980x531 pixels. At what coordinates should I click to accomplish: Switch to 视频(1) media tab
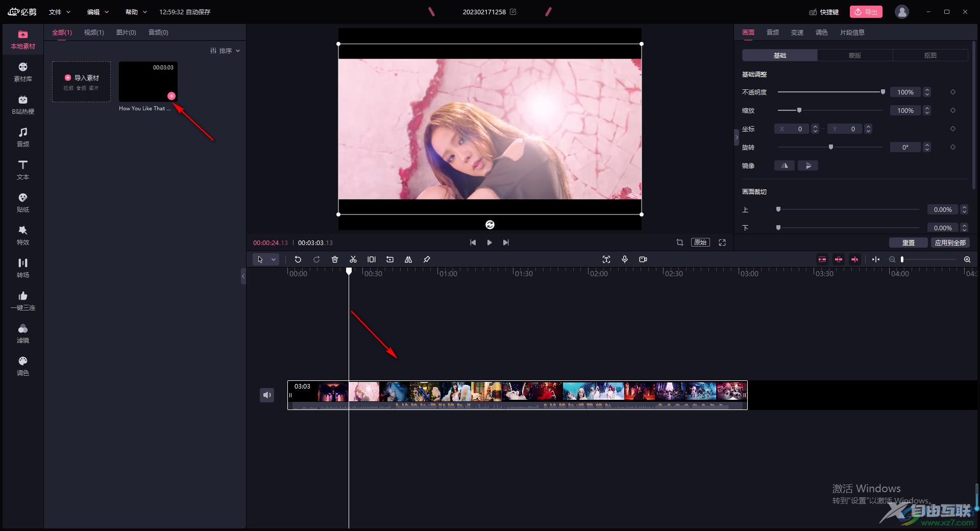click(x=94, y=32)
